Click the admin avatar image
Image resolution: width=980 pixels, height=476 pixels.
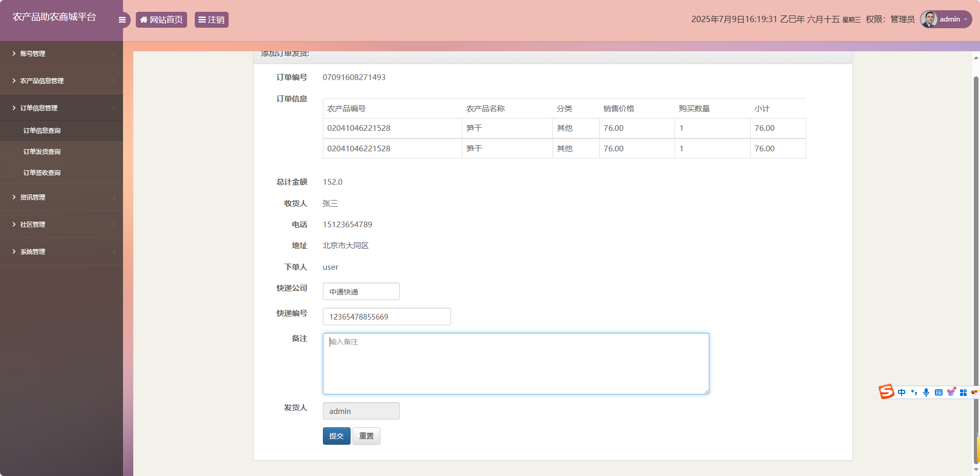tap(928, 19)
